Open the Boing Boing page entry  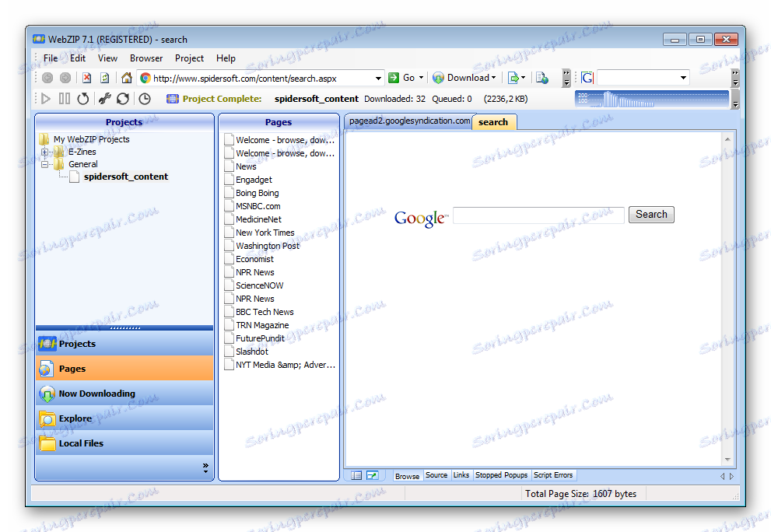pyautogui.click(x=258, y=193)
